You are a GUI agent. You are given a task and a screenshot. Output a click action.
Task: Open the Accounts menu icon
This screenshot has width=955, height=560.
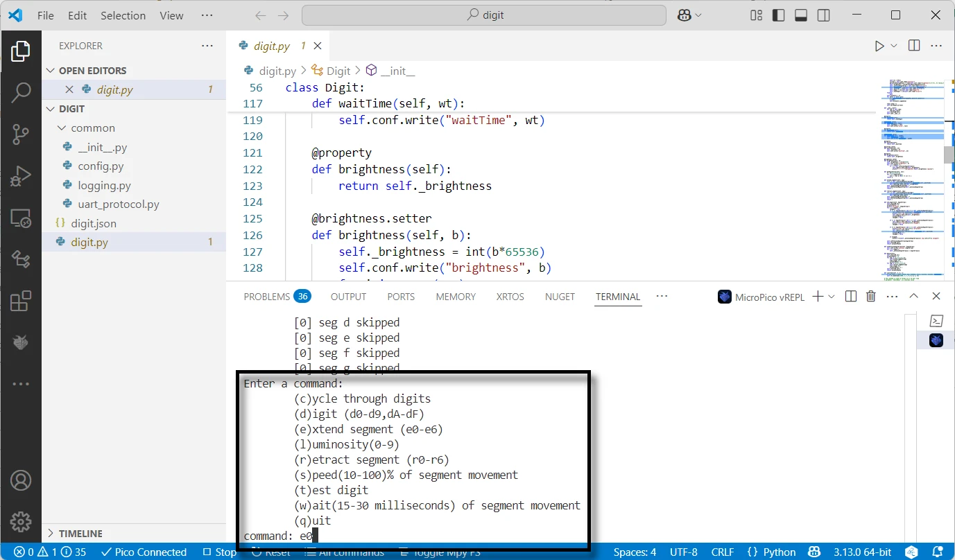point(21,480)
